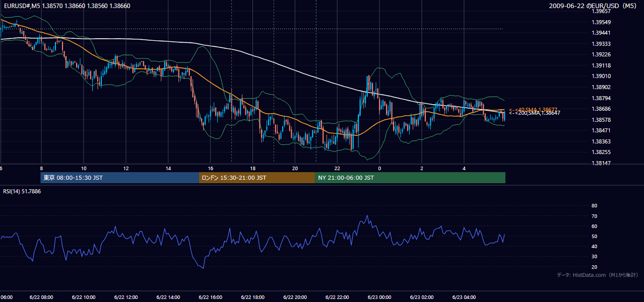
Task: Click bottom time label 6/22 10:00
Action: pyautogui.click(x=84, y=297)
